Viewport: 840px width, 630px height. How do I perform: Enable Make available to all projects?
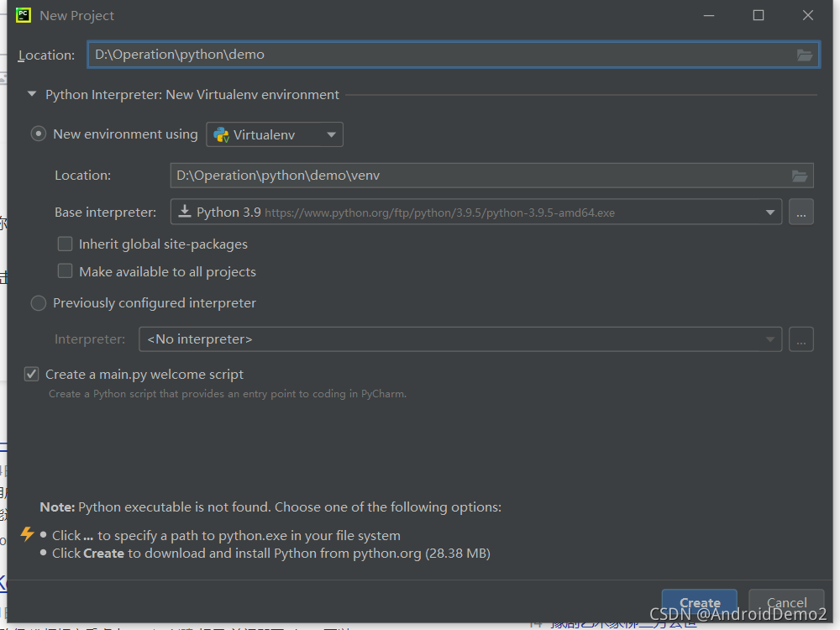pos(65,271)
